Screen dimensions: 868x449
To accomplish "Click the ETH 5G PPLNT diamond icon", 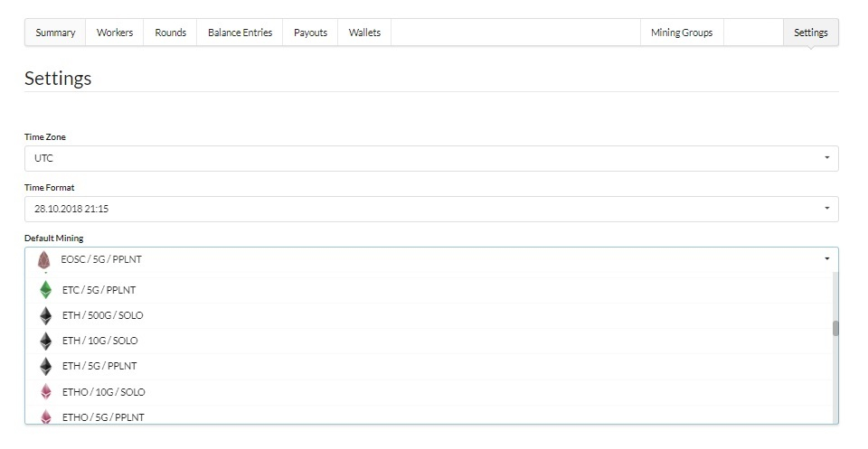I will tap(46, 366).
